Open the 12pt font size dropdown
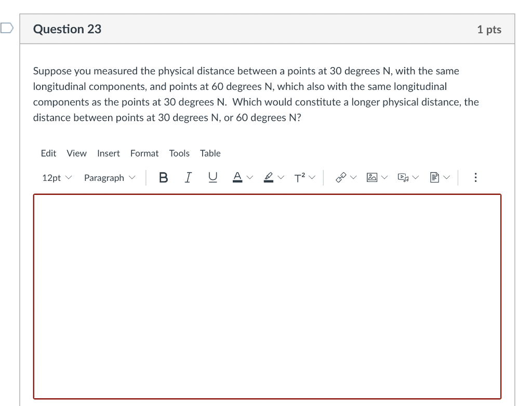The image size is (532, 406). coord(56,177)
